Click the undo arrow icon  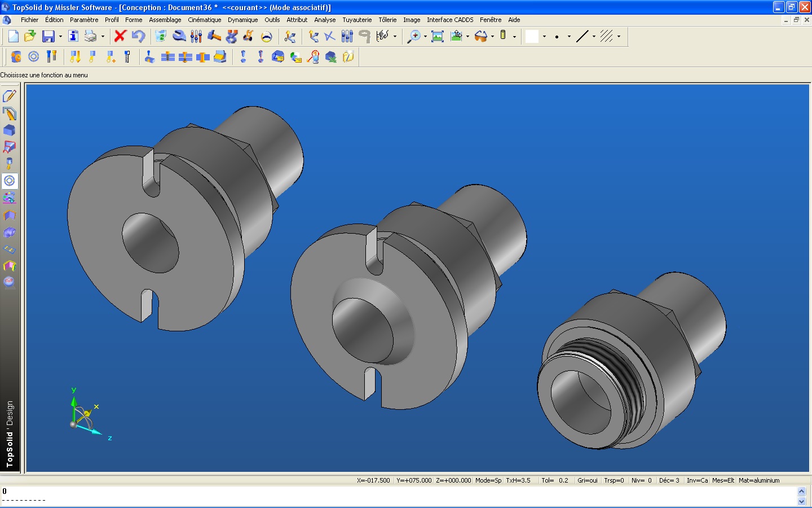(x=138, y=37)
